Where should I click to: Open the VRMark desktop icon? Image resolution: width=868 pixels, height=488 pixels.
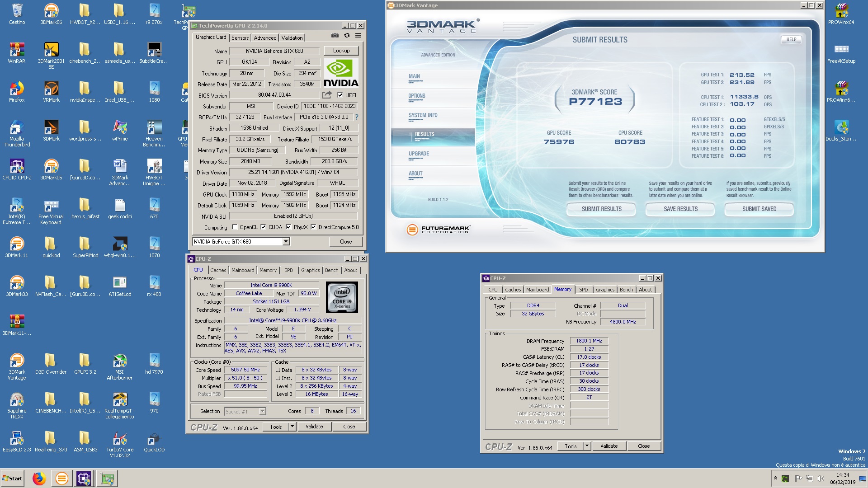51,92
